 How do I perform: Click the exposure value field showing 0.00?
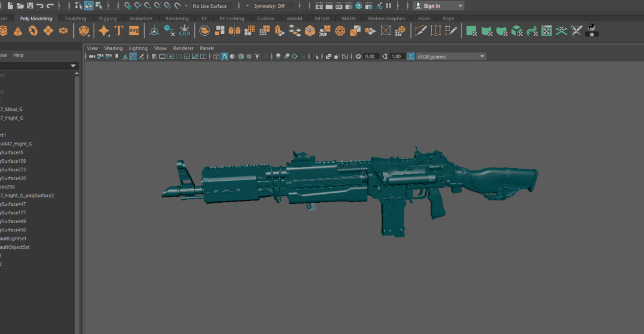pyautogui.click(x=370, y=57)
